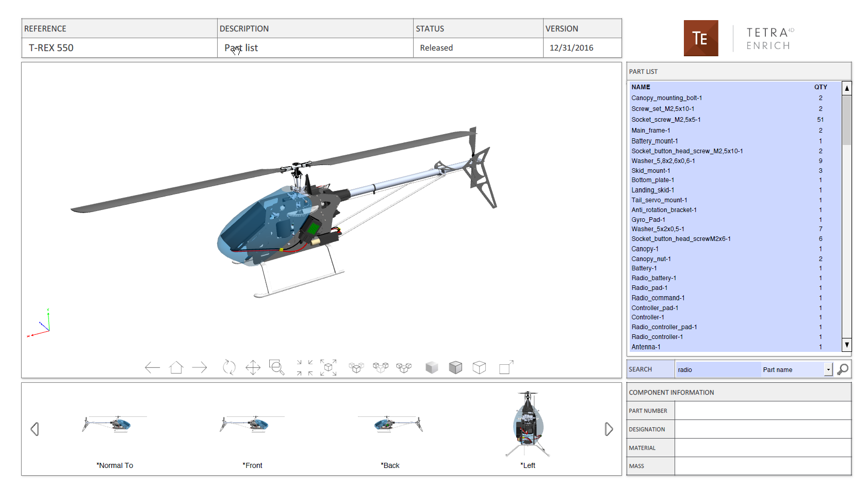Select Bottom_plate-1 part

(734, 180)
